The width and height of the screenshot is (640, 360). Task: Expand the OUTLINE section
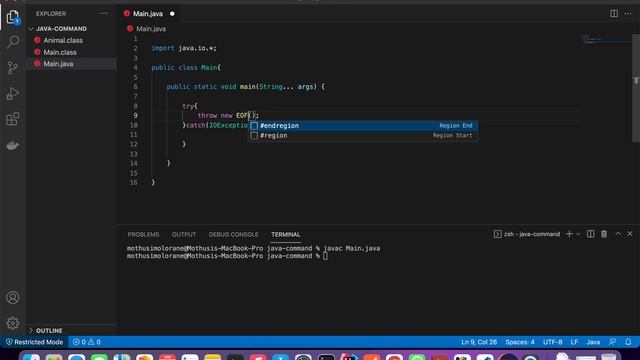coord(45,330)
